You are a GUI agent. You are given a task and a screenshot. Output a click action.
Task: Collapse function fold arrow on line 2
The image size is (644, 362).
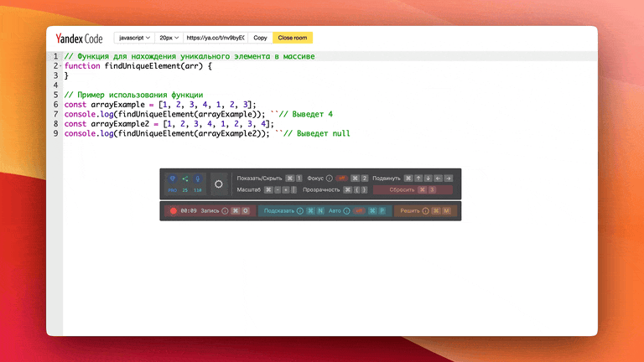60,66
